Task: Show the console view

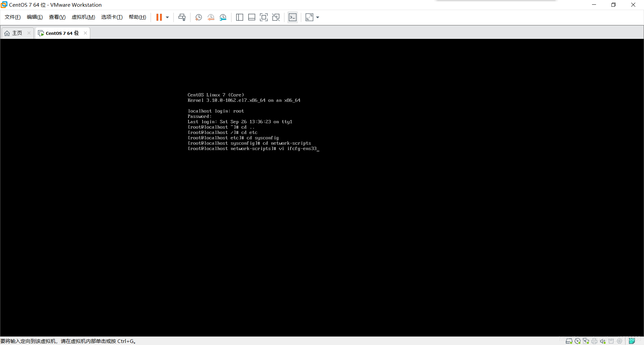Action: 293,17
